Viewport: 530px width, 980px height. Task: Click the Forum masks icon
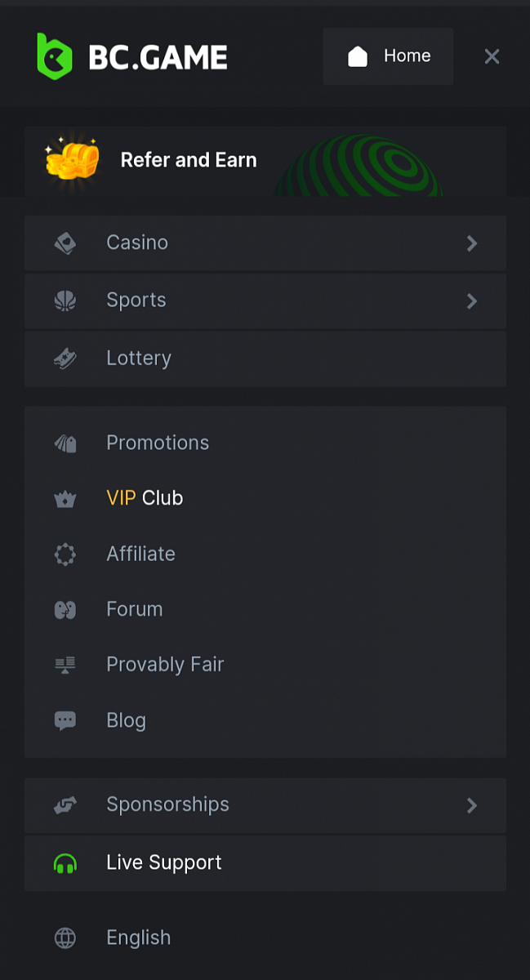65,609
